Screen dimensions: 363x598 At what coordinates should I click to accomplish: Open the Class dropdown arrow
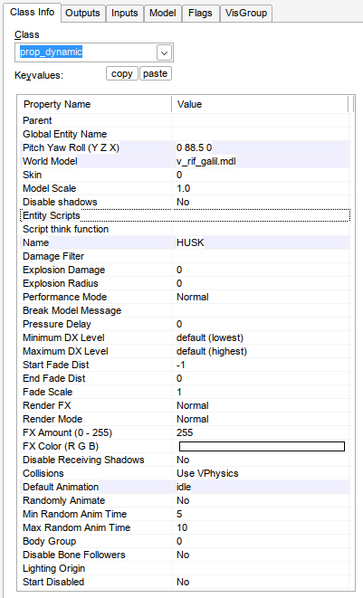(164, 53)
